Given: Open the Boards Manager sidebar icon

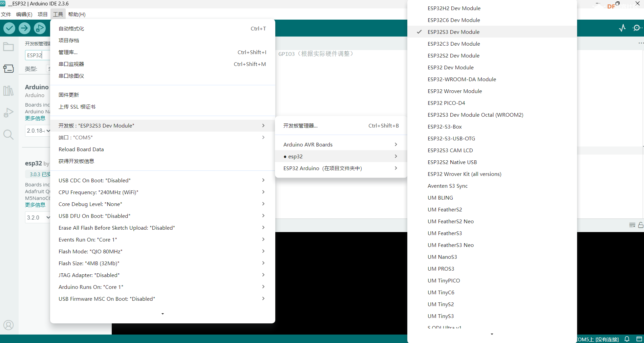Looking at the screenshot, I should point(8,68).
